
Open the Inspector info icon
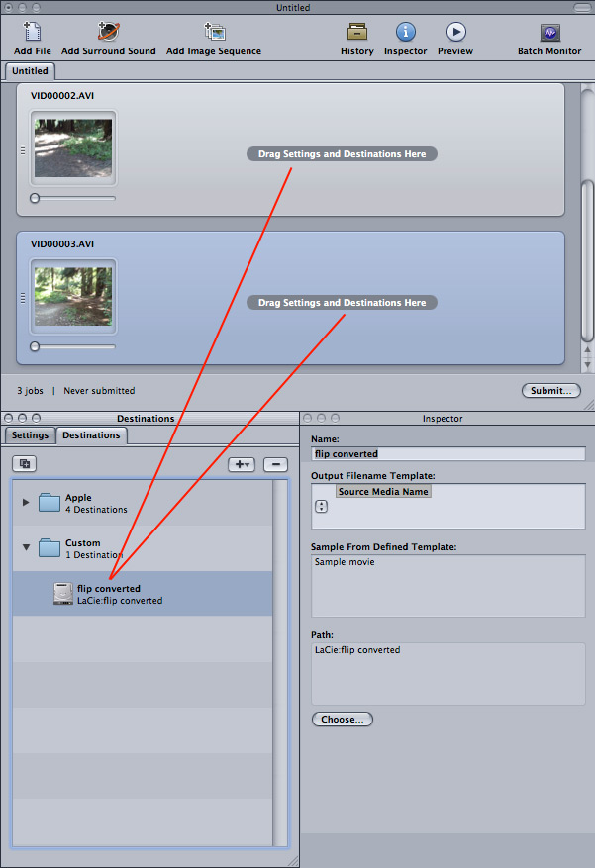pos(405,32)
